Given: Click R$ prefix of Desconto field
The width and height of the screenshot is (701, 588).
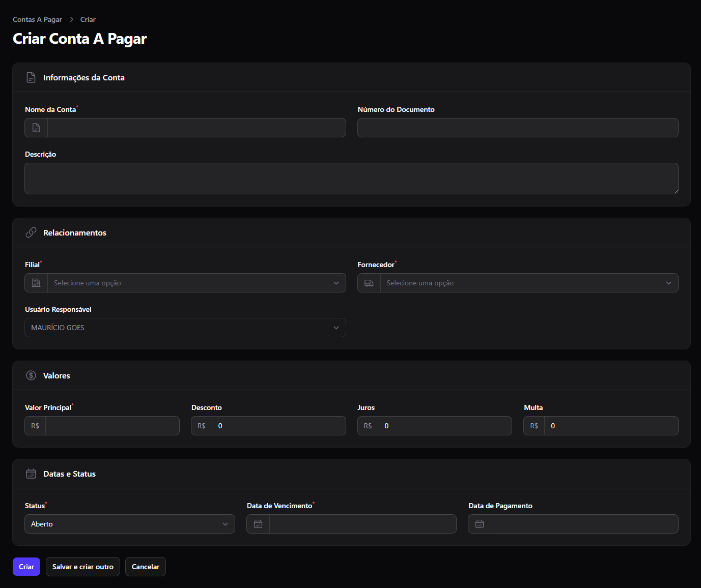Looking at the screenshot, I should point(202,426).
